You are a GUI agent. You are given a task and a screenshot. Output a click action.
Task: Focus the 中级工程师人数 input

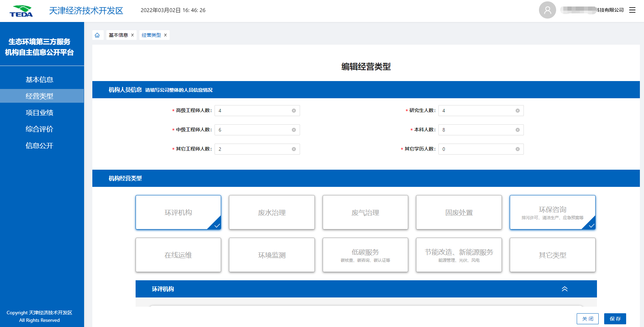point(257,130)
